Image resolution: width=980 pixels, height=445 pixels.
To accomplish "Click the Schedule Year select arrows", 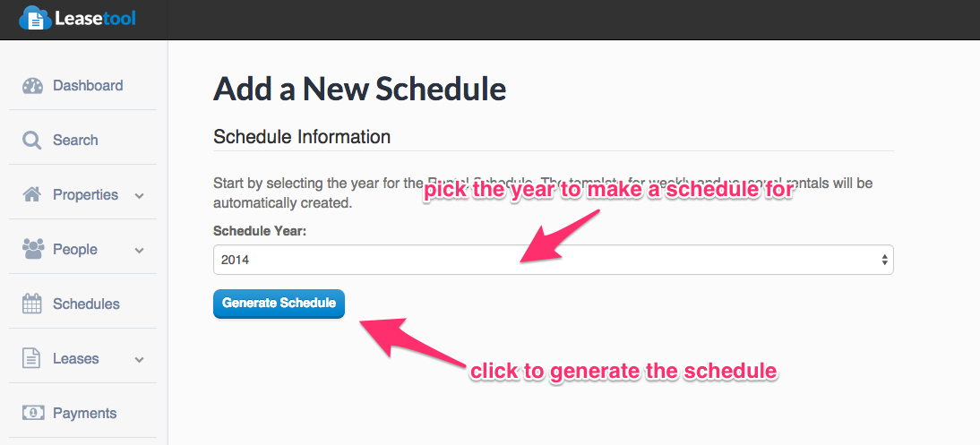I will [x=884, y=260].
